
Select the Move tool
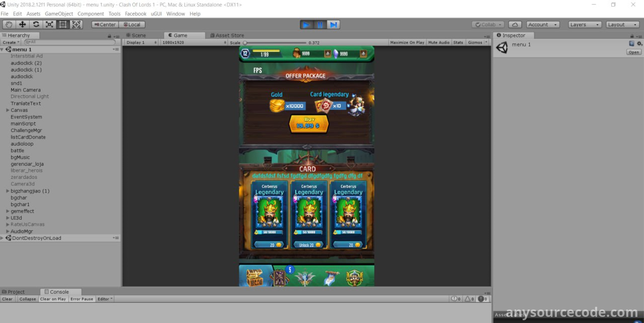point(23,25)
